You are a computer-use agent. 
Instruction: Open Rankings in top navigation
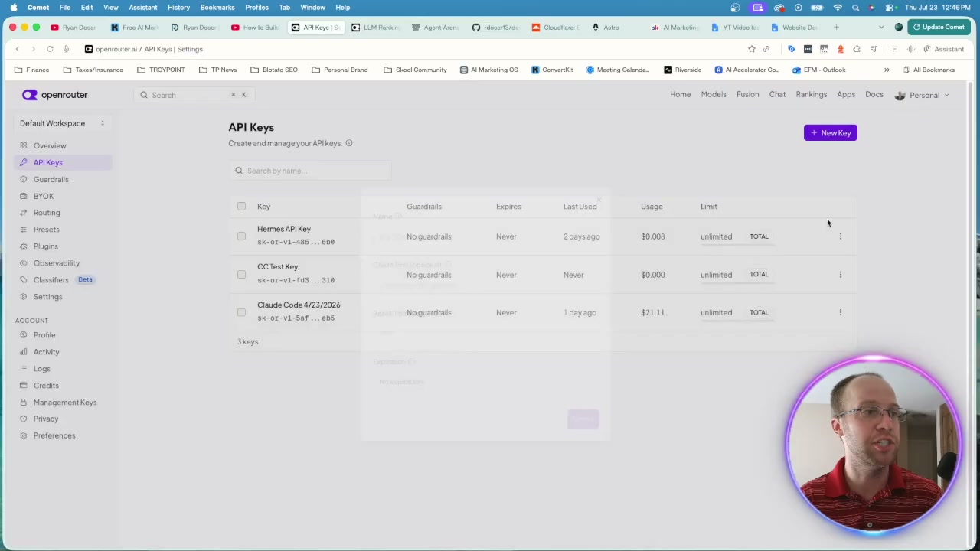[811, 95]
